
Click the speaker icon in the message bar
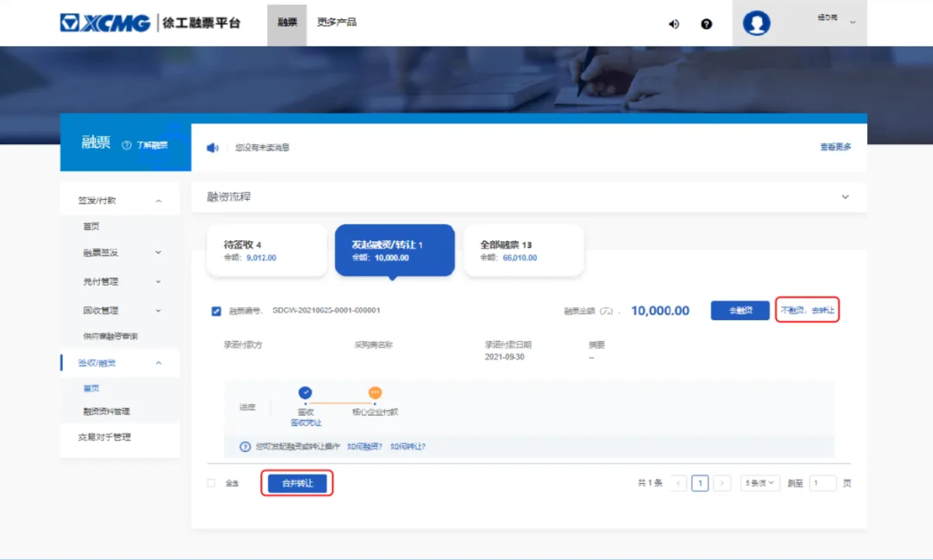212,148
